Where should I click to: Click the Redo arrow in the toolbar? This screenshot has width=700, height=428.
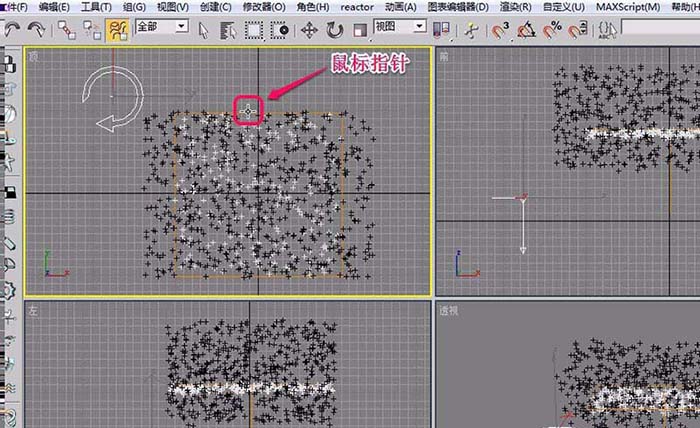37,30
